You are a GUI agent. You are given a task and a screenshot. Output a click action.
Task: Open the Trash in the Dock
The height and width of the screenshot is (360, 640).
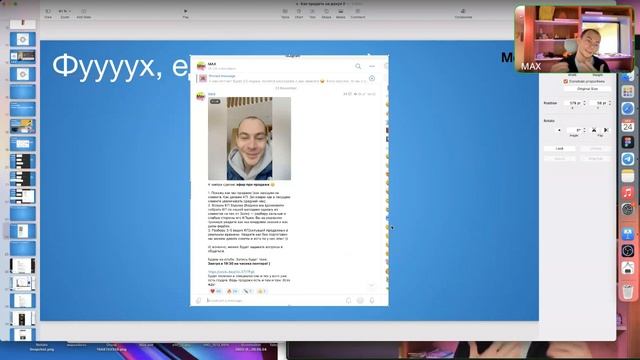(x=628, y=291)
